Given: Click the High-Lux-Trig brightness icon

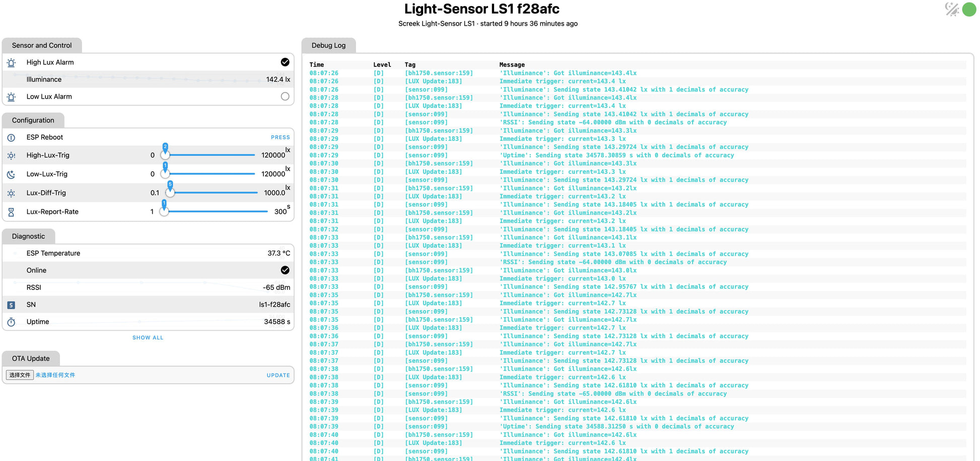Looking at the screenshot, I should point(11,156).
